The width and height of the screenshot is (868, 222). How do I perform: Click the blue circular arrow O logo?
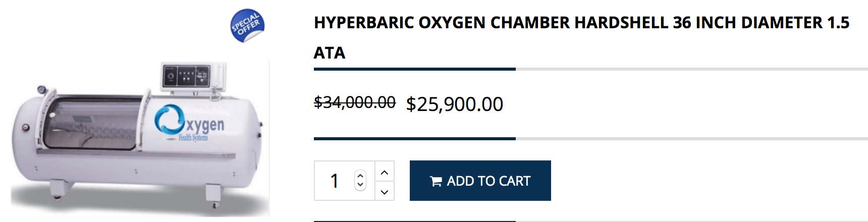point(169,120)
